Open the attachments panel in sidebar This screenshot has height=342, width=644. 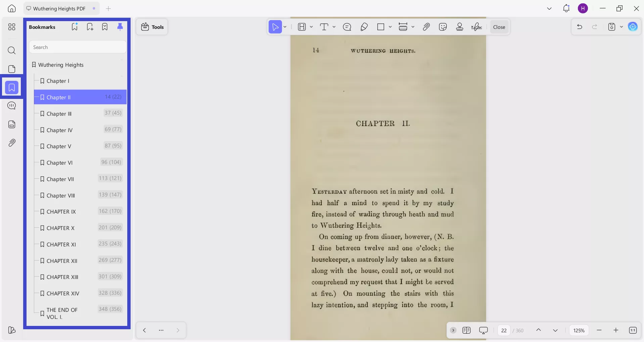[x=12, y=143]
